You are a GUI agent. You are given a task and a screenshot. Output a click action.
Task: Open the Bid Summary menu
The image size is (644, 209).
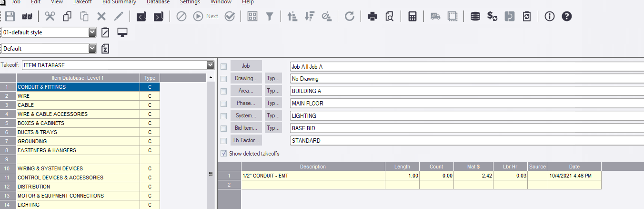(119, 2)
